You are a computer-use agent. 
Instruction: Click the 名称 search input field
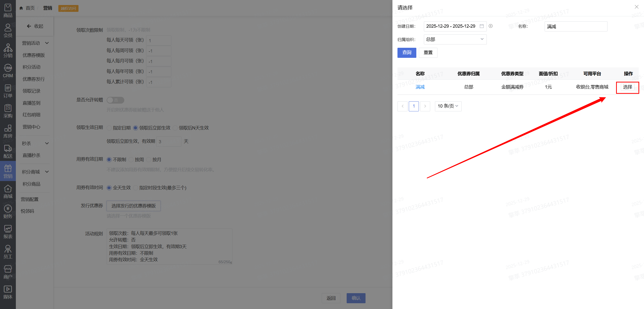[576, 26]
